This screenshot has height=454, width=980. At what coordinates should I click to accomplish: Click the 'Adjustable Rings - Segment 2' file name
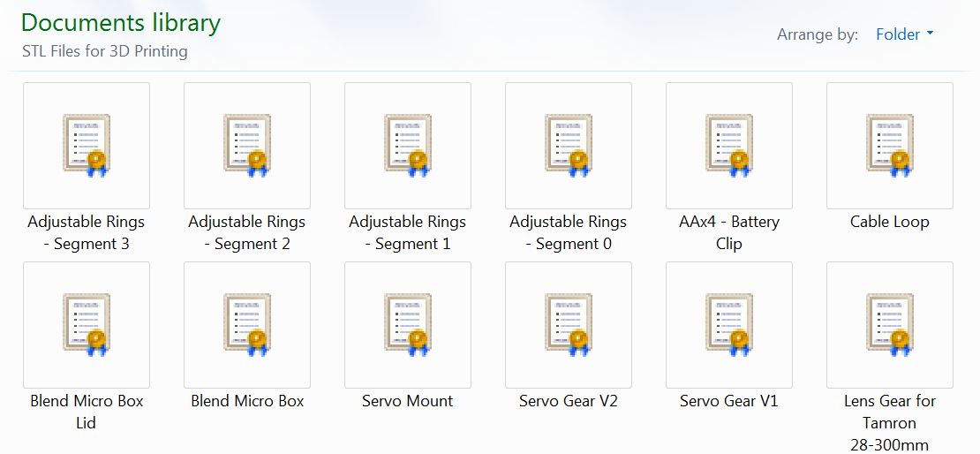pyautogui.click(x=247, y=232)
